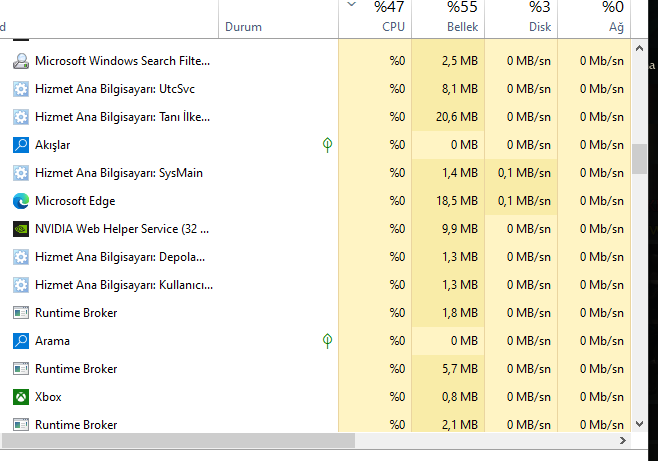Click the 9,9 MB memory value of NVIDIA
This screenshot has width=658, height=461.
tap(460, 229)
